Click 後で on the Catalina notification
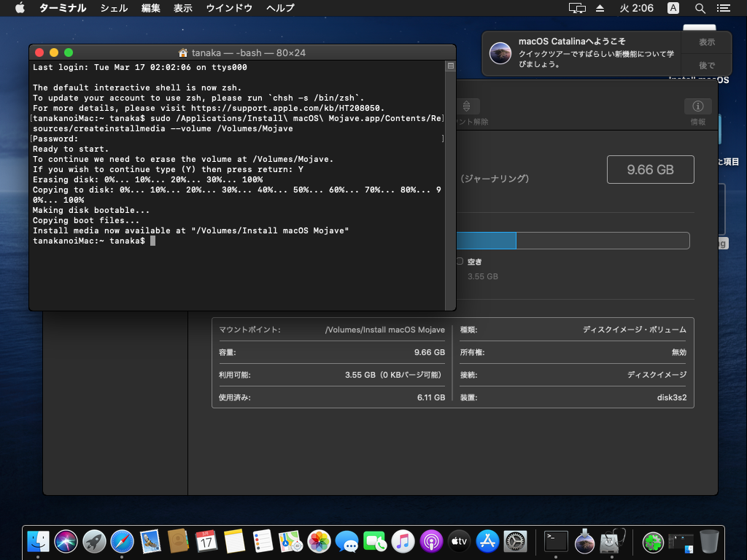Viewport: 747px width, 560px height. point(706,65)
